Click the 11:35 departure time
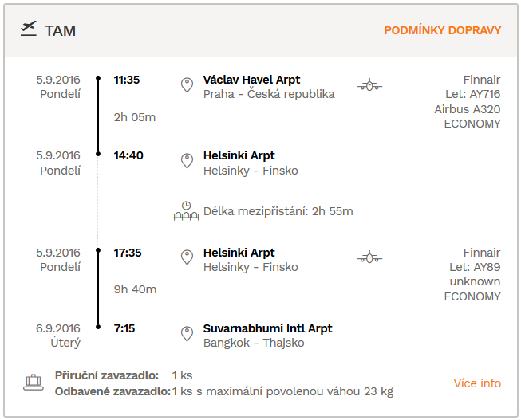 127,80
